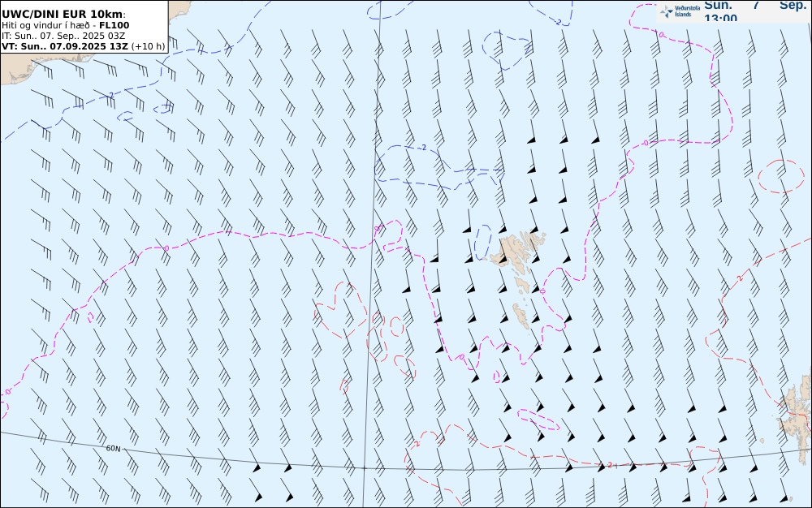
Task: Click the 'UWC/DINI EUR 10km' map title
Action: [63, 14]
